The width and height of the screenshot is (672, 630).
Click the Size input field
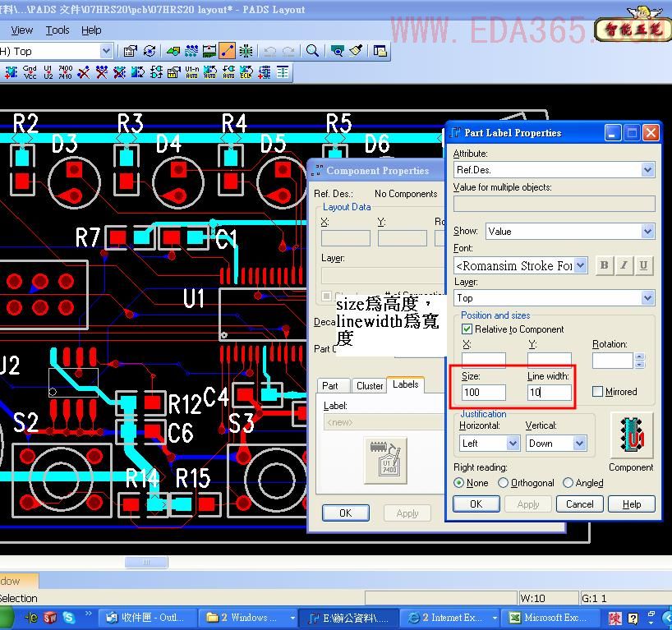tap(483, 393)
